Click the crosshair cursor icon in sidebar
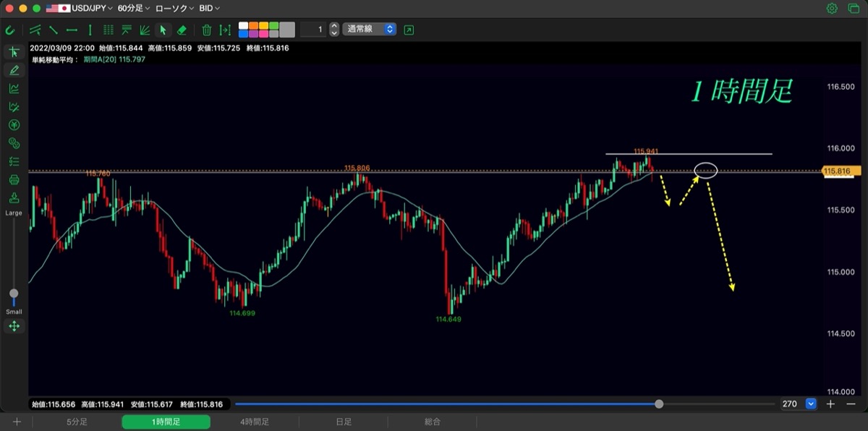Image resolution: width=868 pixels, height=431 pixels. (x=14, y=52)
